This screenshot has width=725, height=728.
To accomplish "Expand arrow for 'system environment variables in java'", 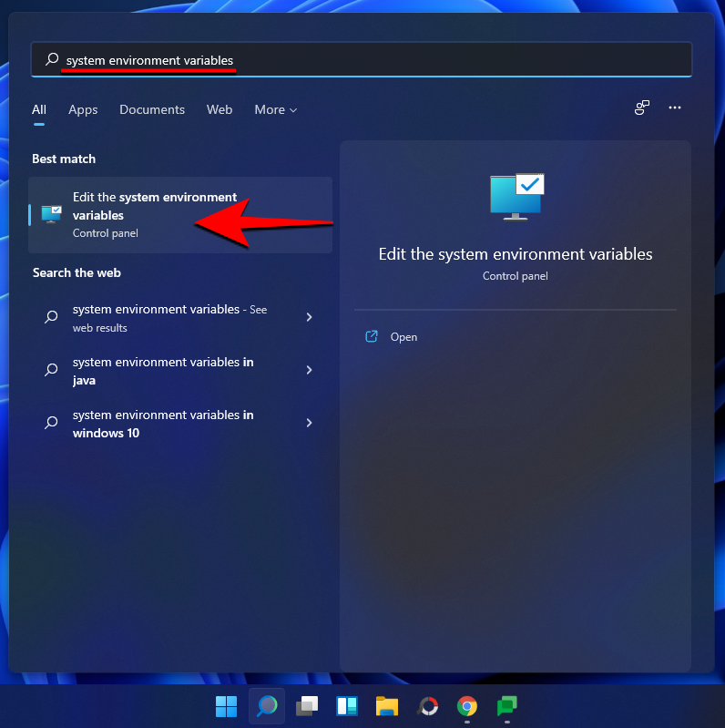I will tap(309, 370).
